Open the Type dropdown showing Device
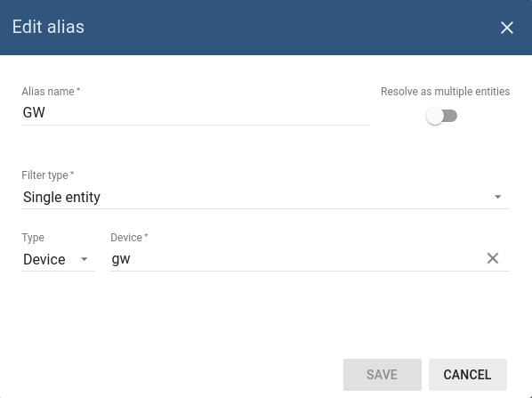The width and height of the screenshot is (532, 398). click(58, 259)
